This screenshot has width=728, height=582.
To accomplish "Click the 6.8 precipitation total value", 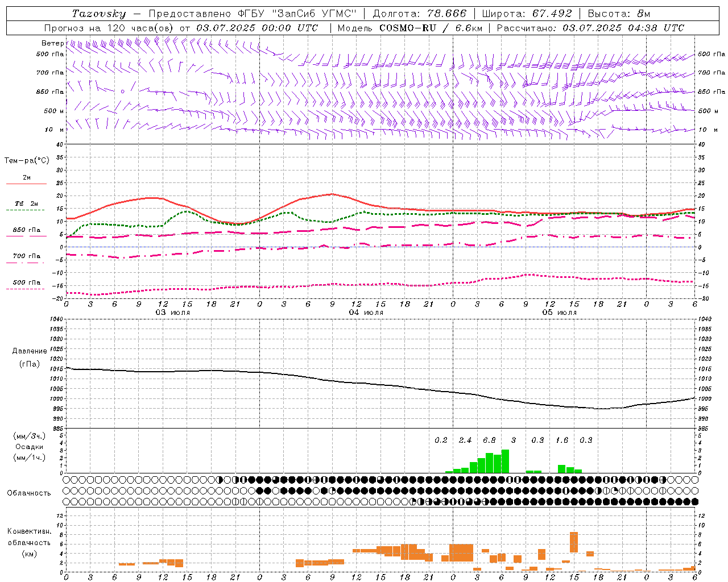I will [x=489, y=440].
